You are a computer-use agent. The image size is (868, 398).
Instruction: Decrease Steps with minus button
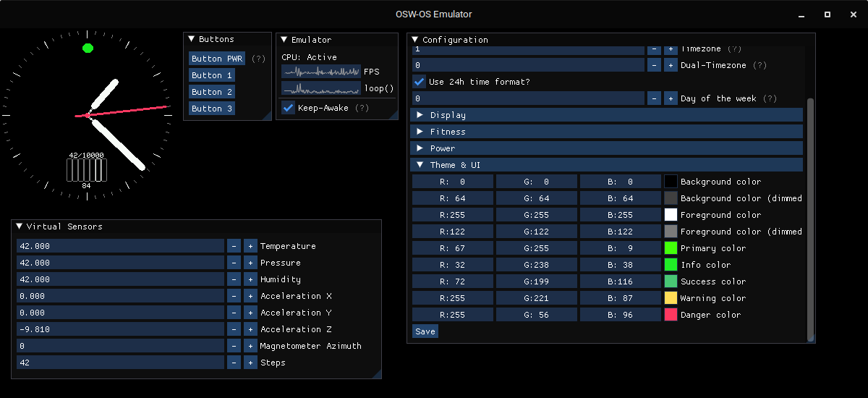click(x=234, y=363)
